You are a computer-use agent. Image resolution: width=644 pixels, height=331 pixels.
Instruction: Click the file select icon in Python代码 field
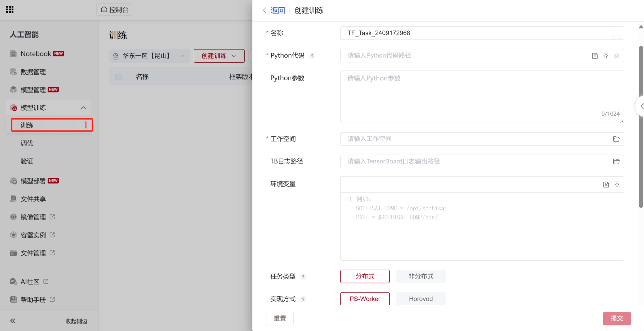[x=595, y=56]
